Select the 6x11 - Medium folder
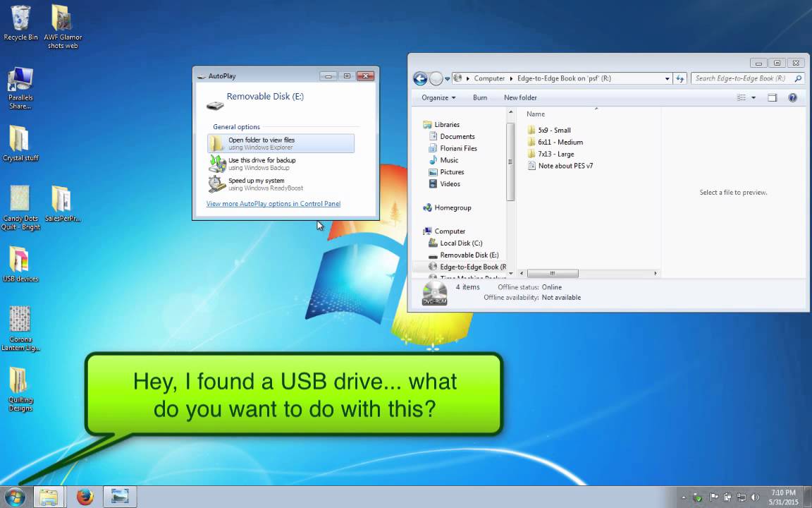The width and height of the screenshot is (812, 508). 555,142
